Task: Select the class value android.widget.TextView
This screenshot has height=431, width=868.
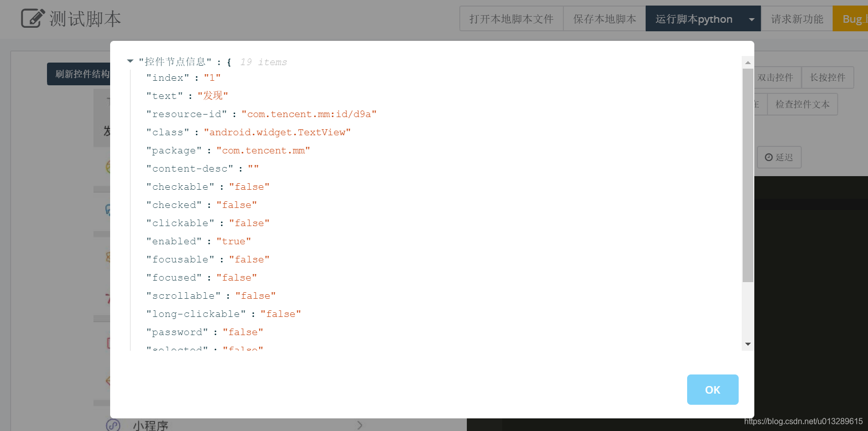Action: (x=277, y=132)
